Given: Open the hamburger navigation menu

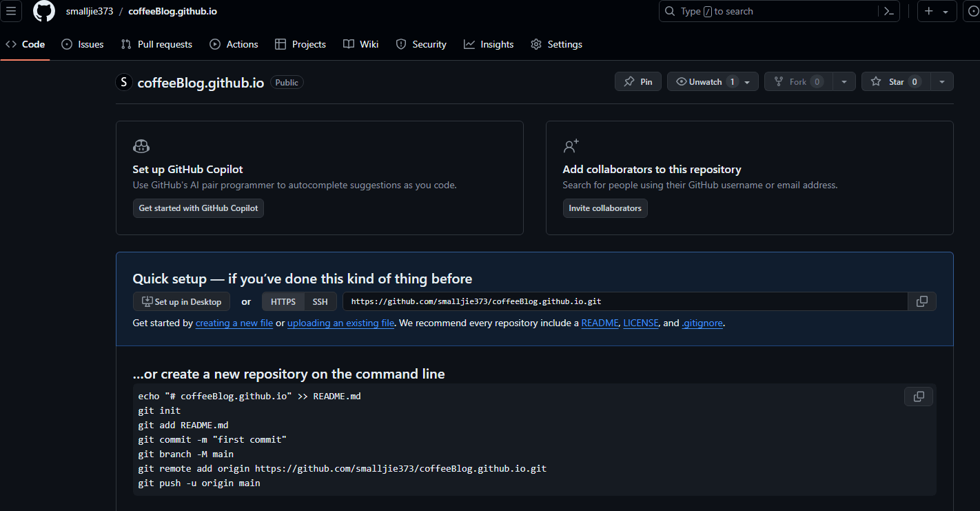Looking at the screenshot, I should pyautogui.click(x=11, y=12).
